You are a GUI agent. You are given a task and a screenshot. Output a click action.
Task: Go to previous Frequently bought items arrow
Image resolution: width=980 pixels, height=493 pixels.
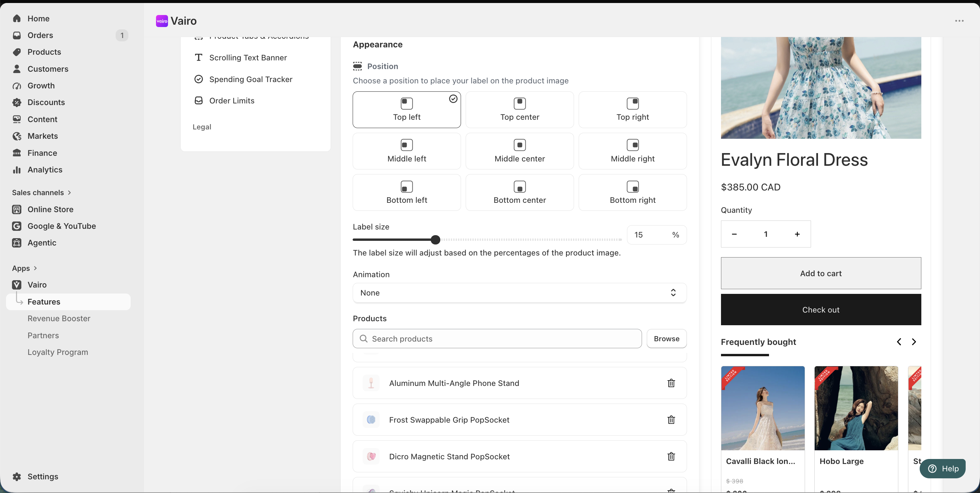[x=899, y=342]
